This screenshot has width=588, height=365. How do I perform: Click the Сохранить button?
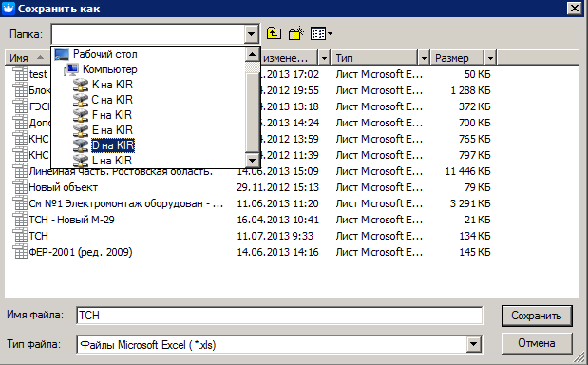click(x=537, y=316)
